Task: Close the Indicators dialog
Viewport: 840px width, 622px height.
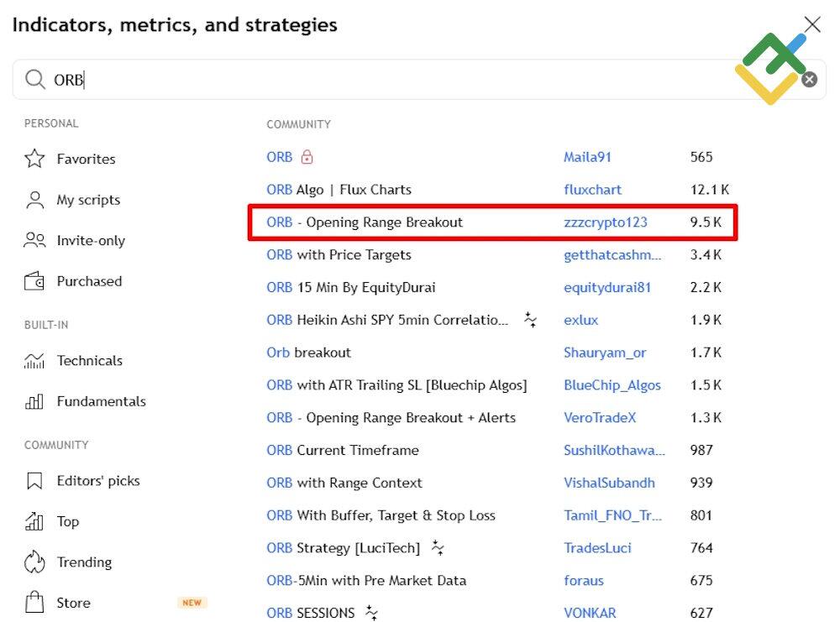Action: (x=812, y=24)
